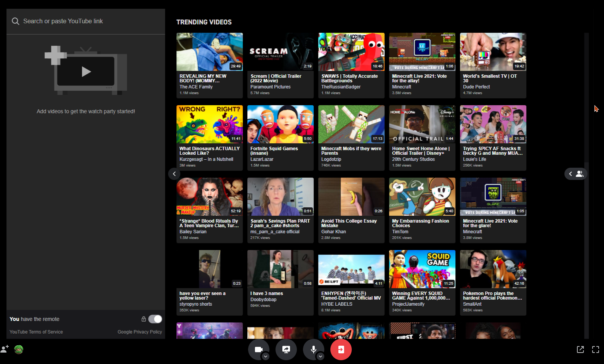Click the TheRussianBadger channel name
The height and width of the screenshot is (364, 604).
click(341, 87)
